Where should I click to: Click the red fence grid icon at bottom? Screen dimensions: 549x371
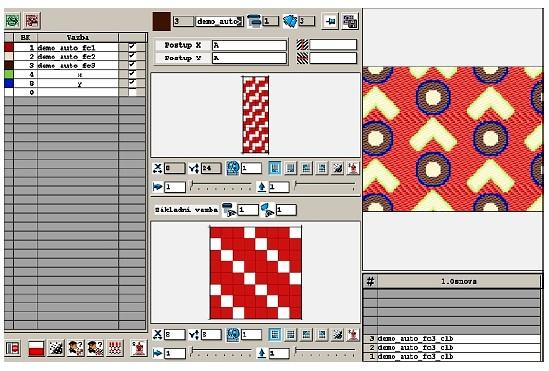114,348
